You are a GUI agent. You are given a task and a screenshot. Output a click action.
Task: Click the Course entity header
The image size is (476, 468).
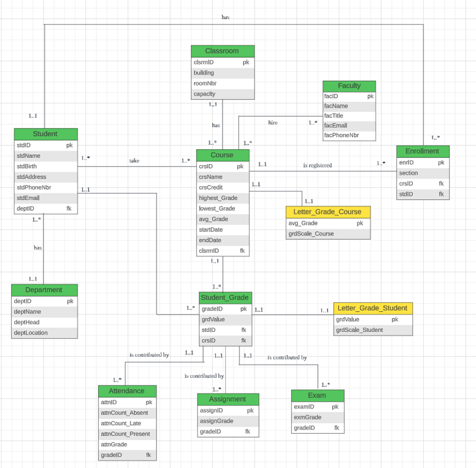pos(223,155)
